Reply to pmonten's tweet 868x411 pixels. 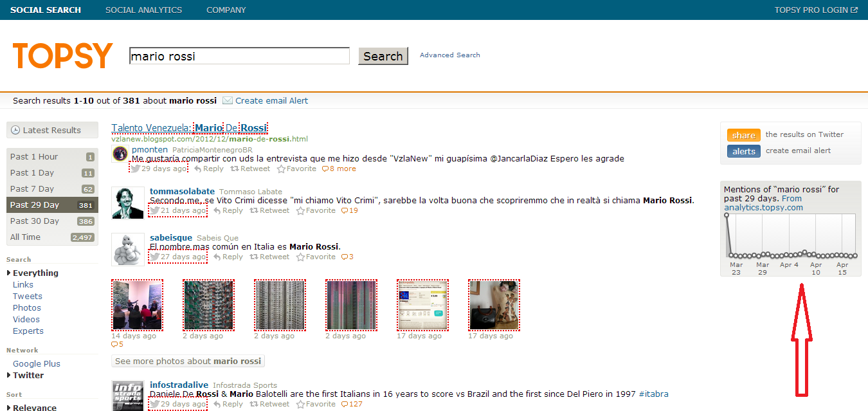click(x=209, y=169)
